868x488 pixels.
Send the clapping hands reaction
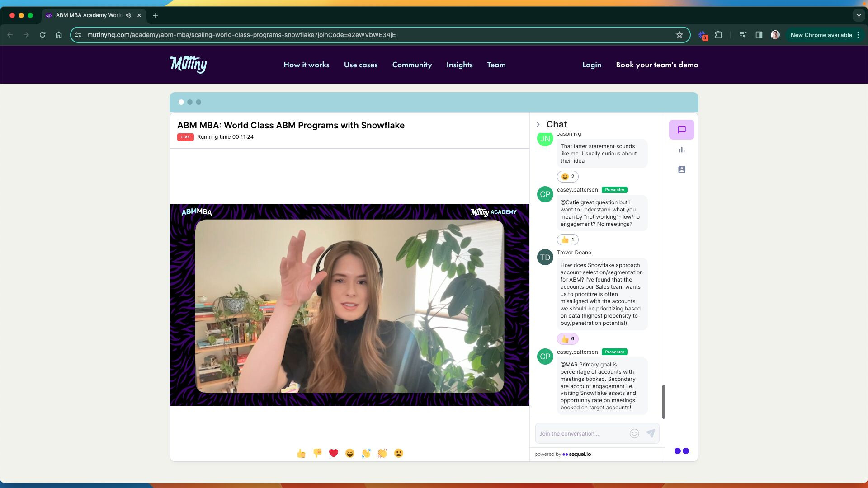382,453
